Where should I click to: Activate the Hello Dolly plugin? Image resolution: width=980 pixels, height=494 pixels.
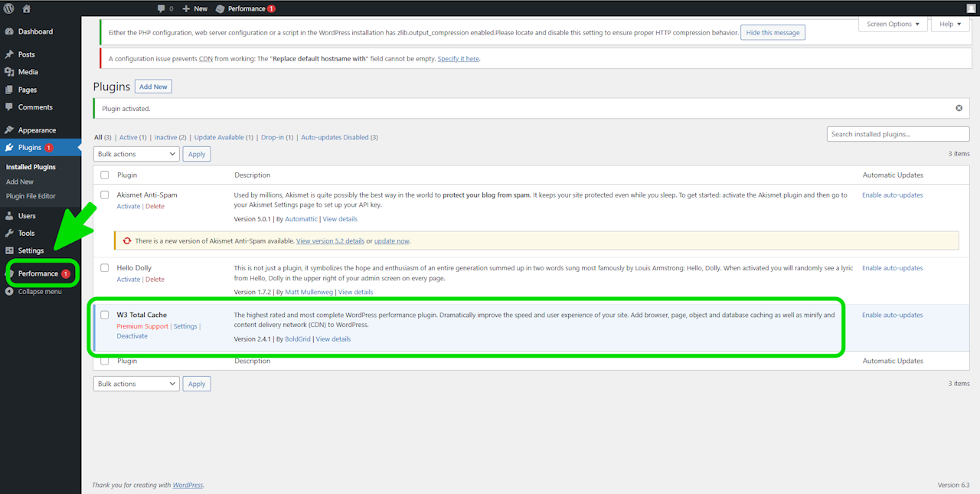[x=129, y=280]
